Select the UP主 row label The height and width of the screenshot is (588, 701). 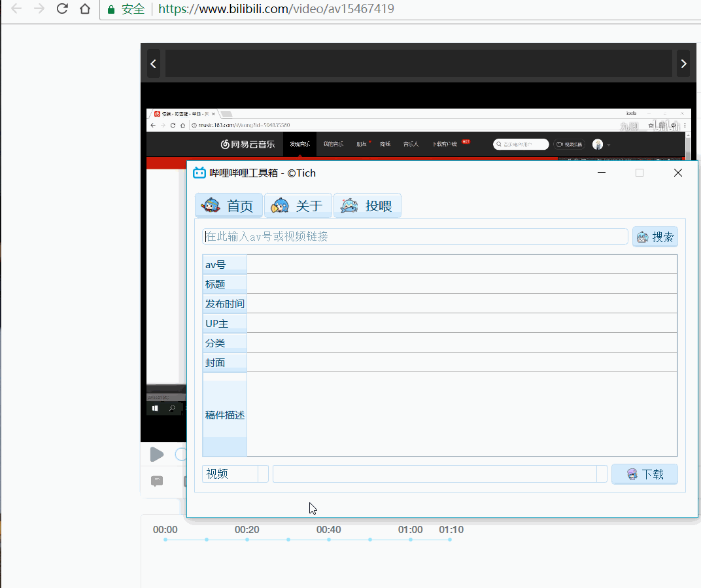coord(224,323)
